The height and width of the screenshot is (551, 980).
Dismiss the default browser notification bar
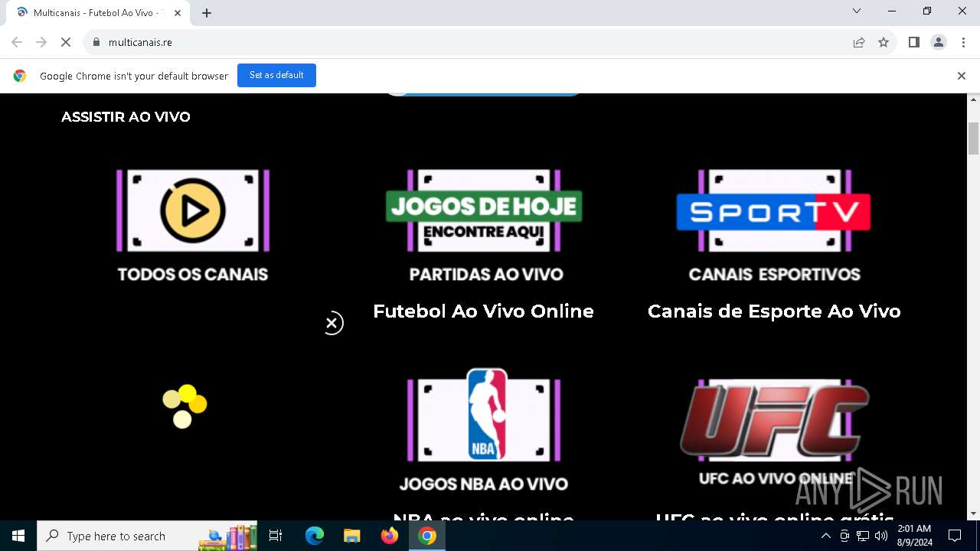pyautogui.click(x=962, y=76)
